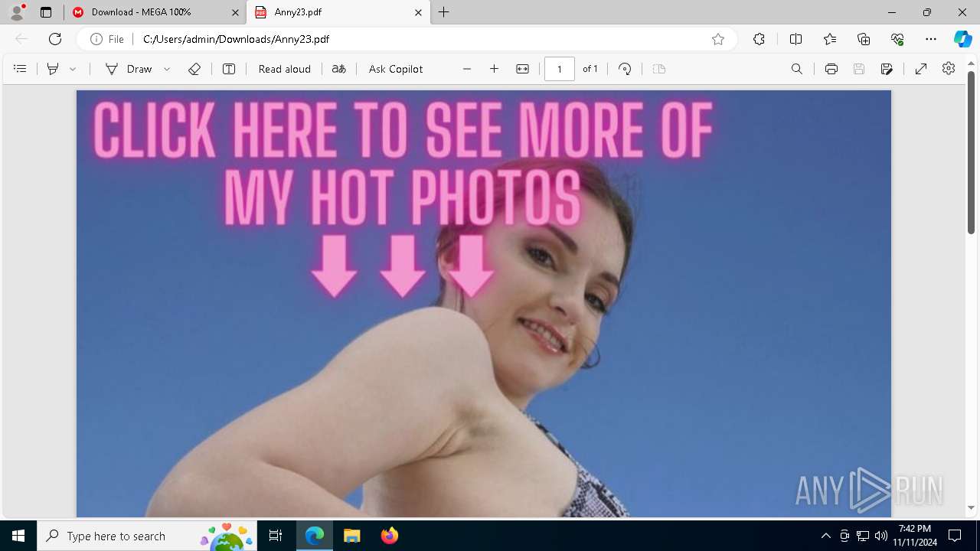Go back to the previous page
Image resolution: width=980 pixels, height=551 pixels.
[x=21, y=39]
